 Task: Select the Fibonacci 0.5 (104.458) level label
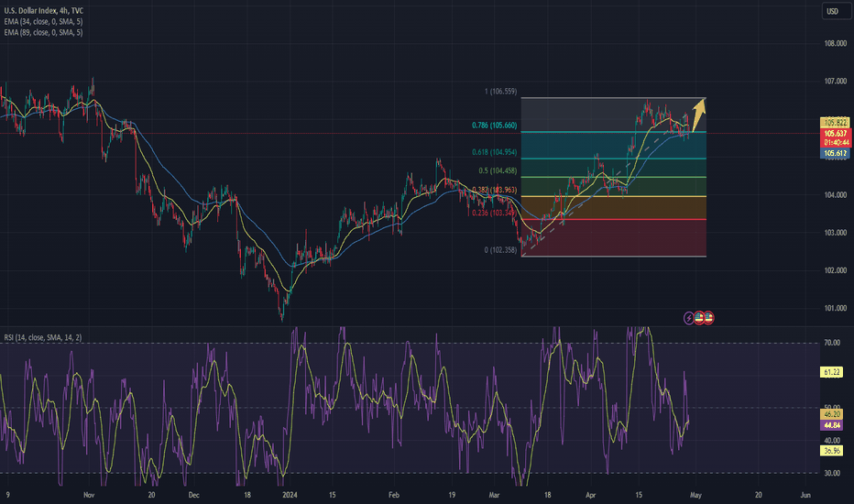[x=498, y=170]
